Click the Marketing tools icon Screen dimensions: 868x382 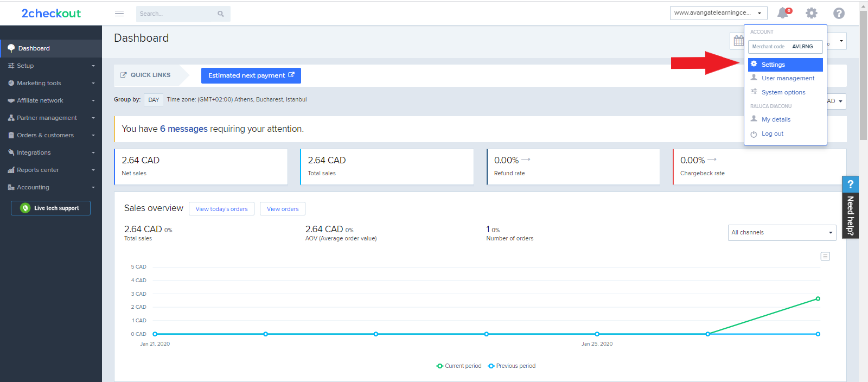click(x=11, y=83)
